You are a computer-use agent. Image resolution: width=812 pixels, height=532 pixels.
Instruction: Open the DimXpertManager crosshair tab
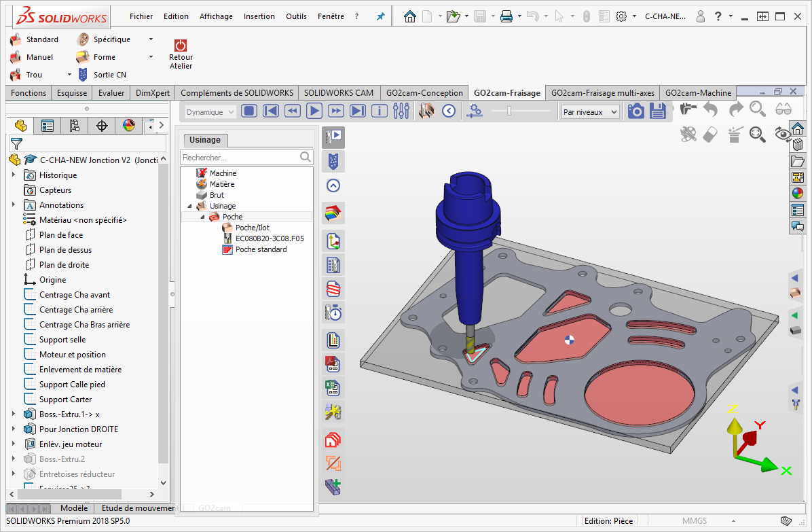102,126
